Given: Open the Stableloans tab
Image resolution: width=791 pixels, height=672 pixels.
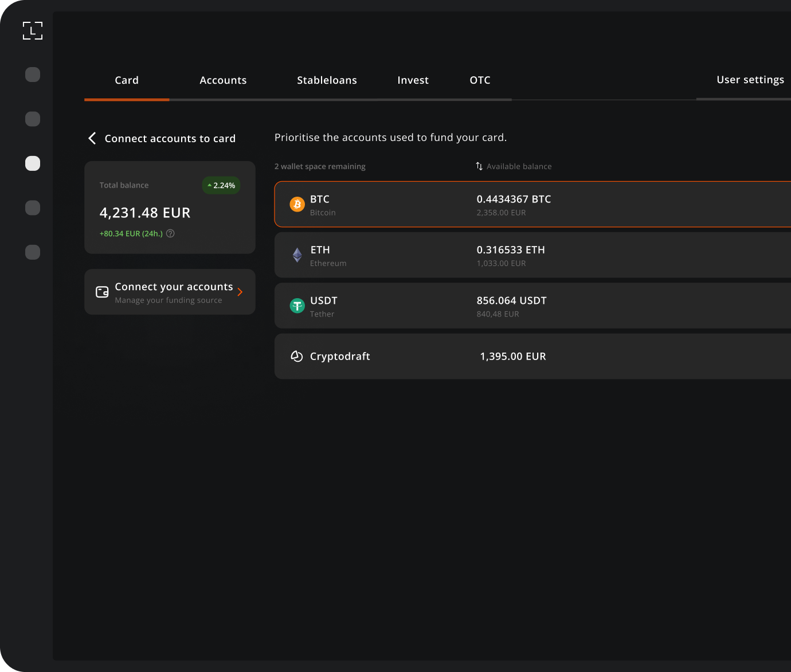Looking at the screenshot, I should (x=327, y=80).
